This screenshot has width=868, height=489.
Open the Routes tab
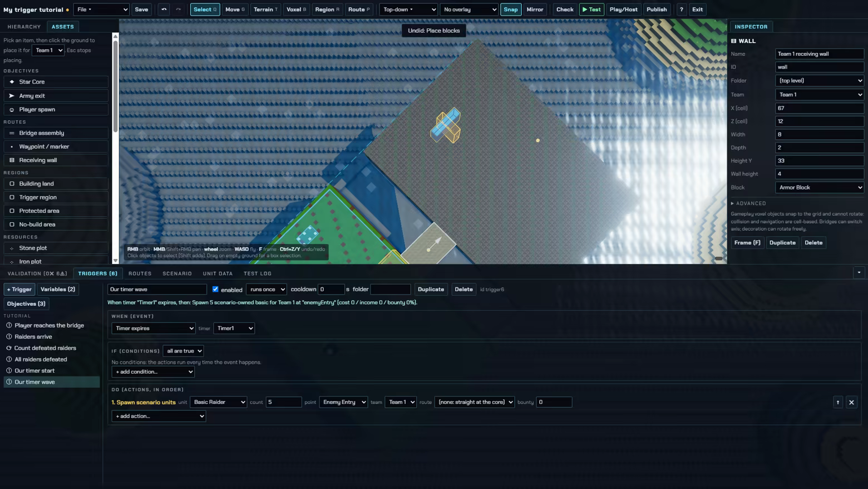tap(140, 273)
